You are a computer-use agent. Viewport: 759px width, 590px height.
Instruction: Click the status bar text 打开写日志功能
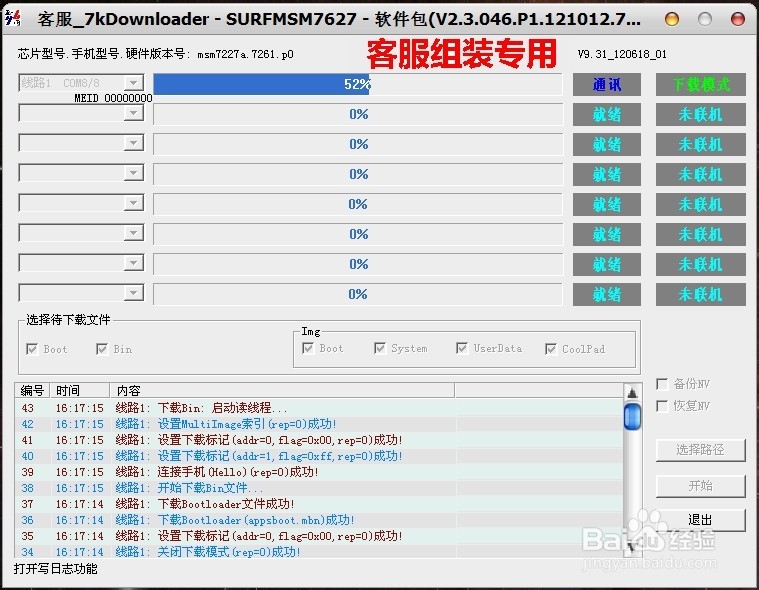pyautogui.click(x=55, y=569)
